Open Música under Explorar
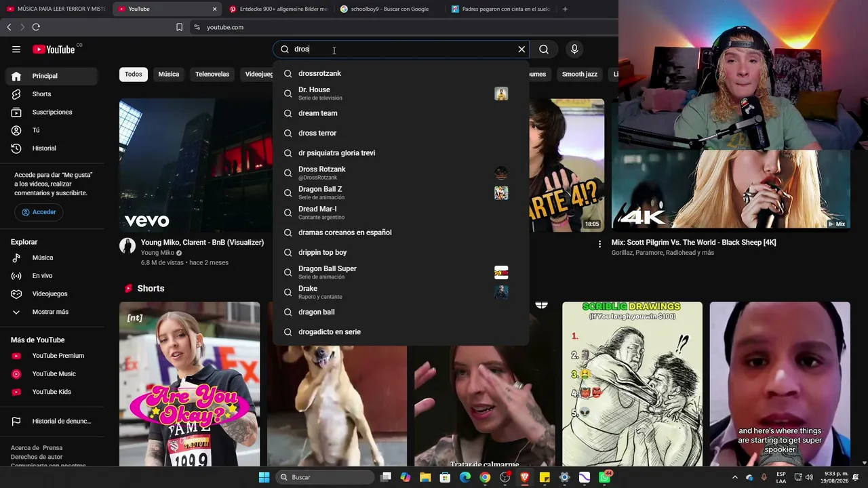The image size is (868, 488). tap(53, 258)
